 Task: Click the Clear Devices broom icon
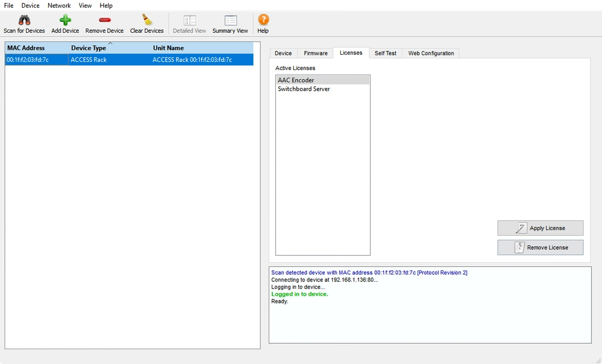point(147,20)
